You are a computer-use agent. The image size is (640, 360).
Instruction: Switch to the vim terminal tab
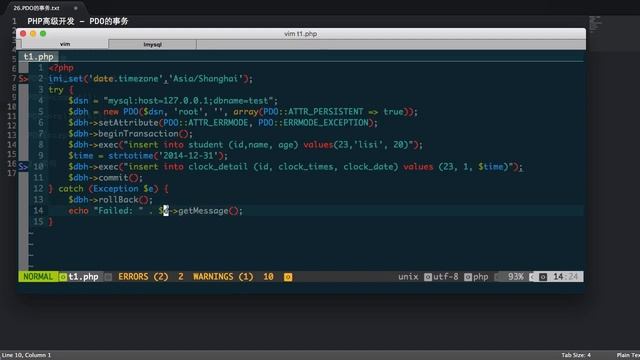coord(65,44)
